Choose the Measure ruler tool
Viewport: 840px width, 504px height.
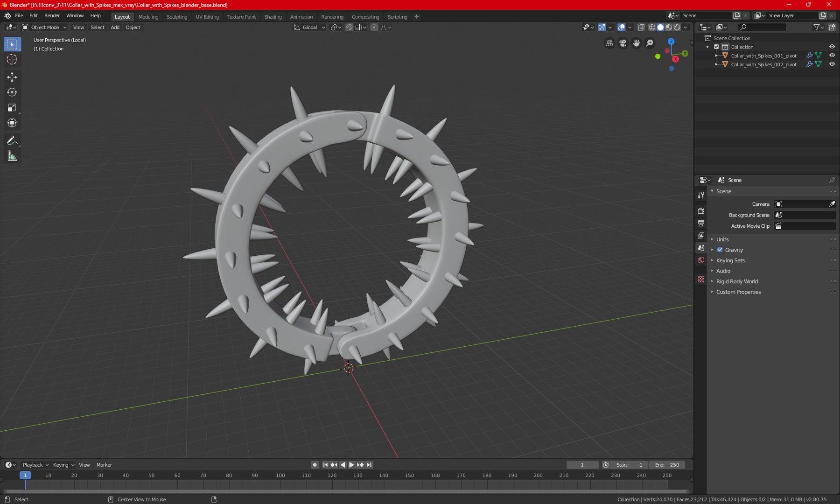(x=12, y=156)
